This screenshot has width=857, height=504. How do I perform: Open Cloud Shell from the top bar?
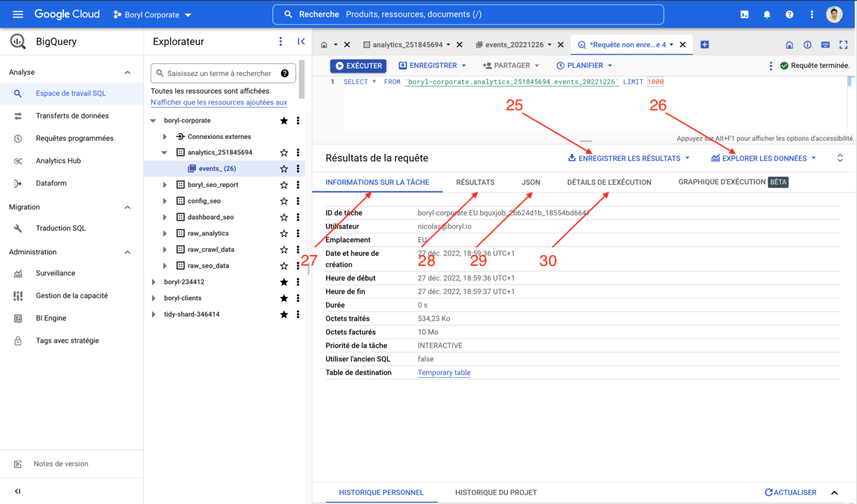744,14
